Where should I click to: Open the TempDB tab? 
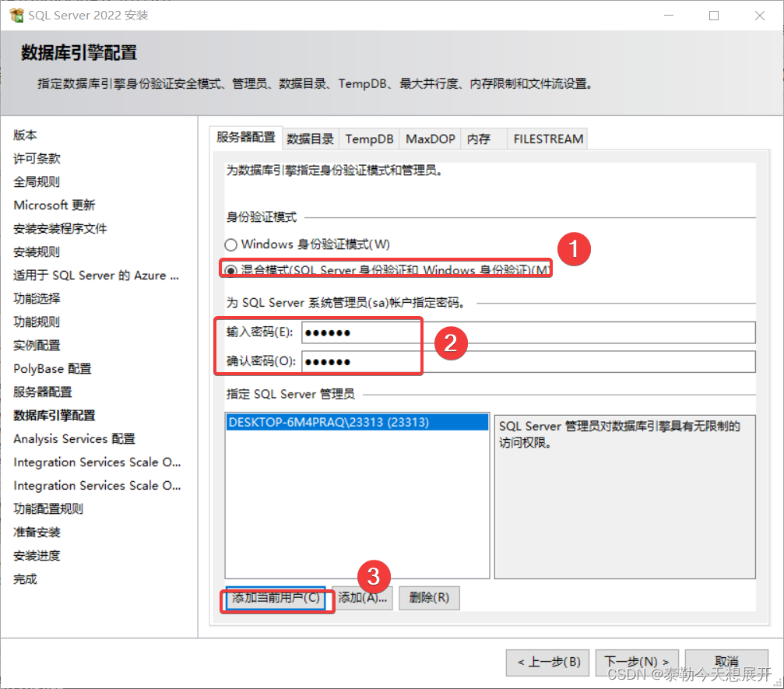[370, 139]
